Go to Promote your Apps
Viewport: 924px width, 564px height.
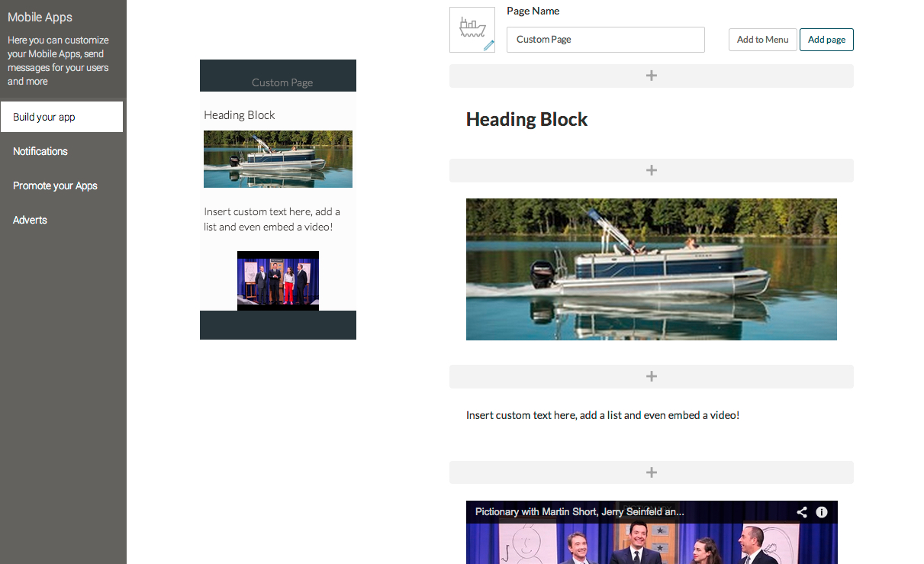click(x=55, y=185)
